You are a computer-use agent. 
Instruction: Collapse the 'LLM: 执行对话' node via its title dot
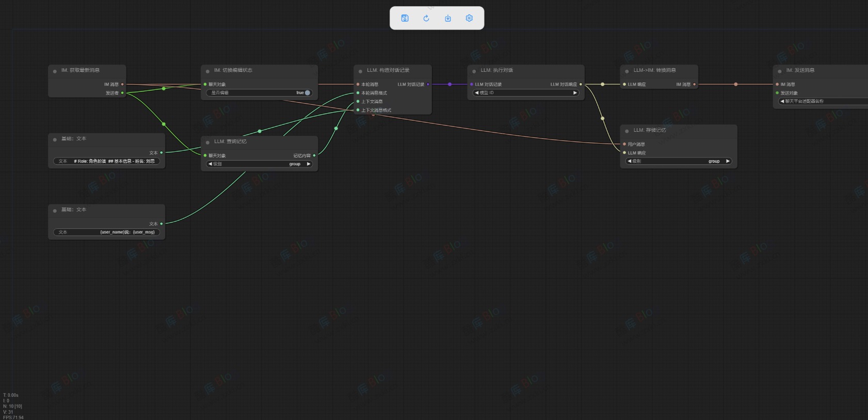point(474,71)
